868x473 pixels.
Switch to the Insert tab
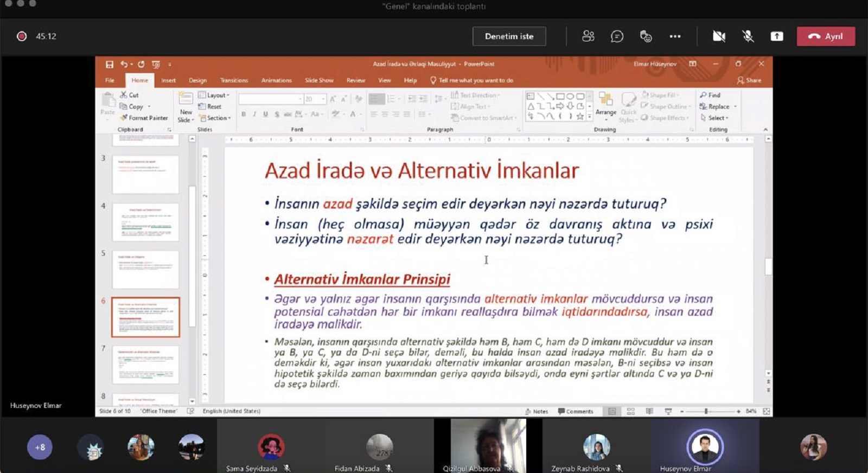[168, 80]
